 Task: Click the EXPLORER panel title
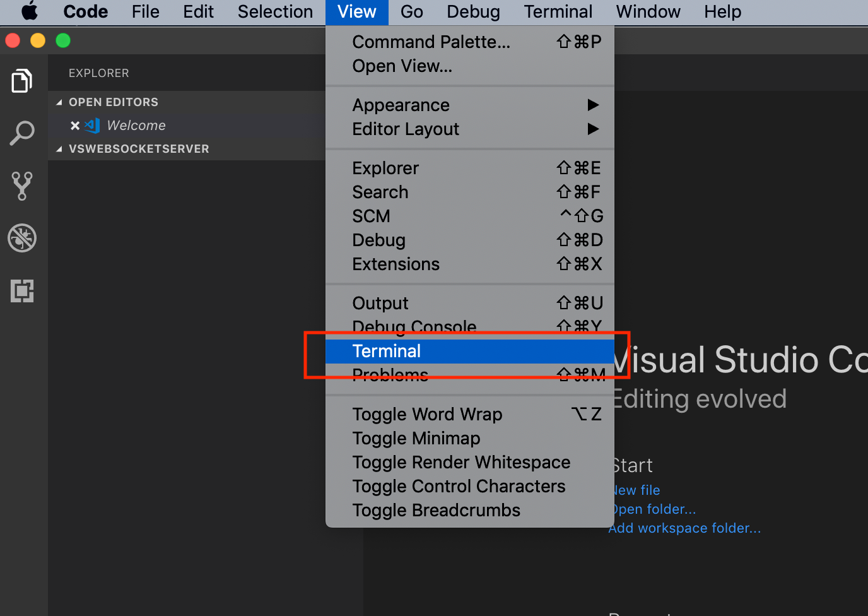click(x=99, y=73)
